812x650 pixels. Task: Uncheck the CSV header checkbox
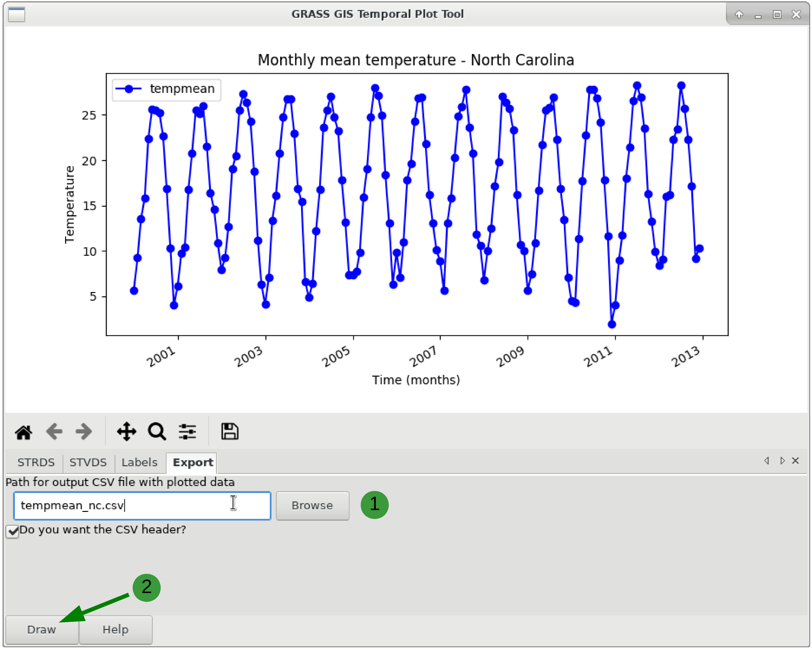(12, 531)
